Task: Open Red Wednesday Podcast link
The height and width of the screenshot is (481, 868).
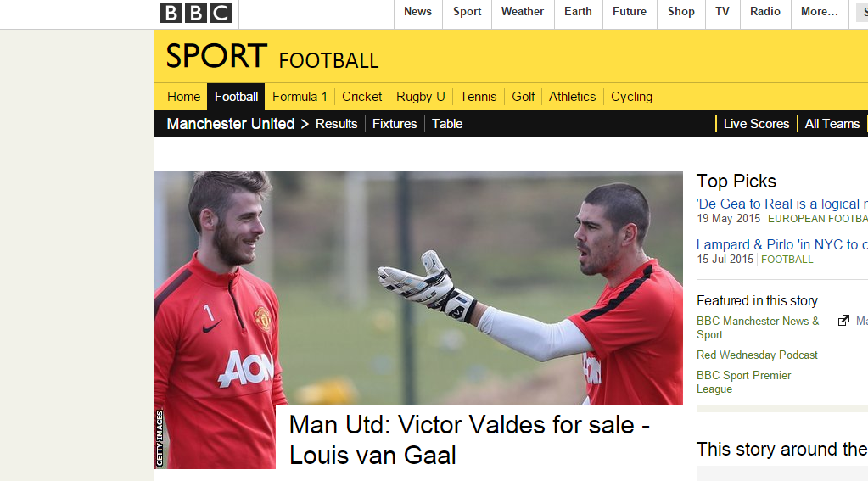Action: pos(757,355)
